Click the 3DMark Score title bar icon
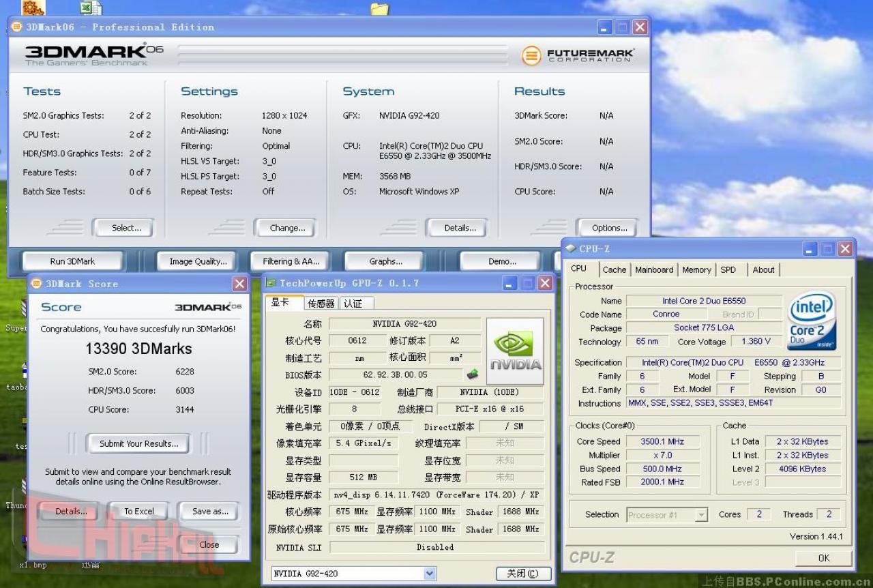 coord(36,283)
